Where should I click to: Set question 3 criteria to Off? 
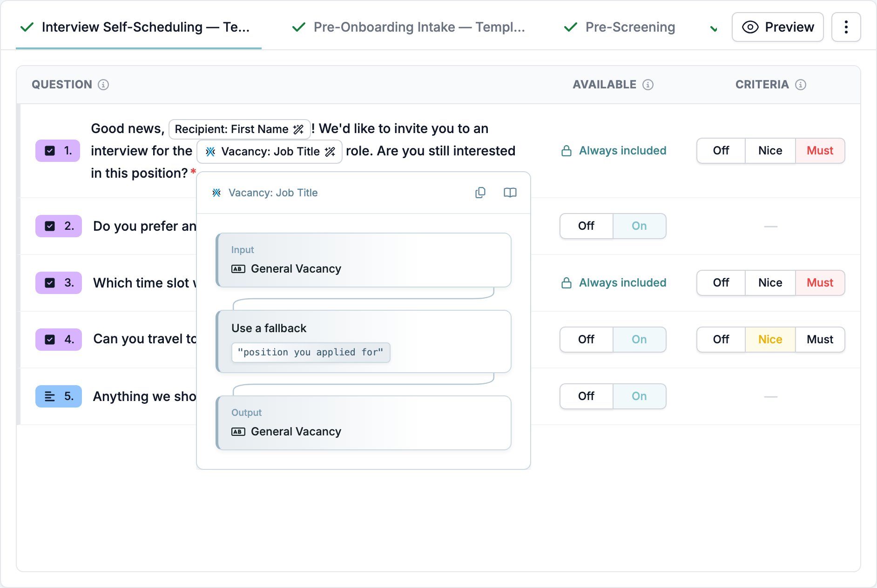pos(721,283)
